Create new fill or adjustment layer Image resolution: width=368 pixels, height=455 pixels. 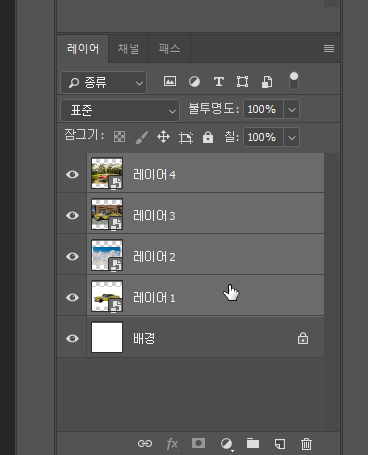(x=226, y=444)
